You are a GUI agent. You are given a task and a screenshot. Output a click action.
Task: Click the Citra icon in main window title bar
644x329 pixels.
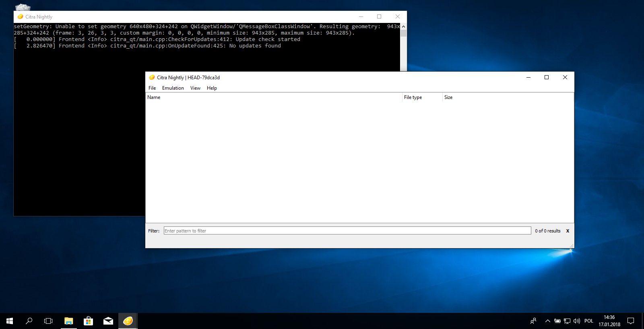(x=152, y=77)
